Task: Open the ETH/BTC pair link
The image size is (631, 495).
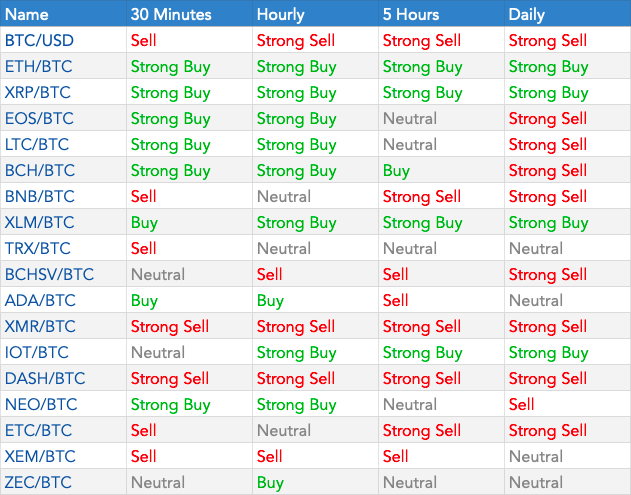Action: coord(39,66)
